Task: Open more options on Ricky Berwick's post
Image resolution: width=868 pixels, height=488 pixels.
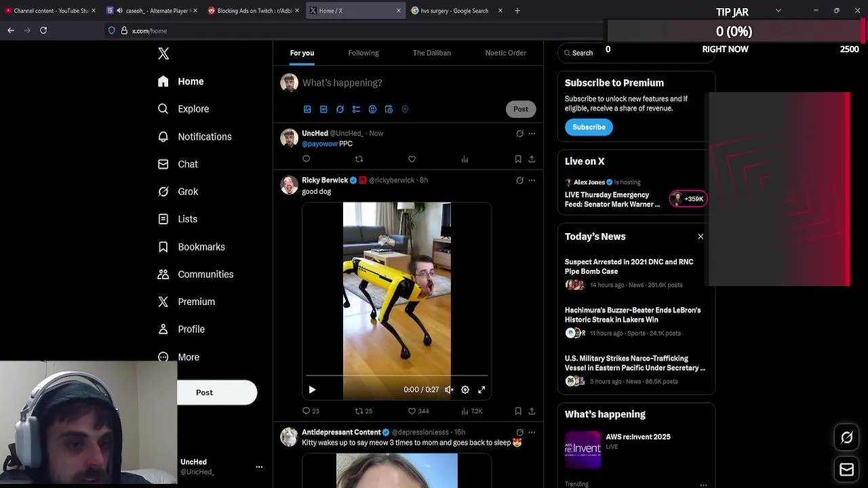Action: click(532, 180)
